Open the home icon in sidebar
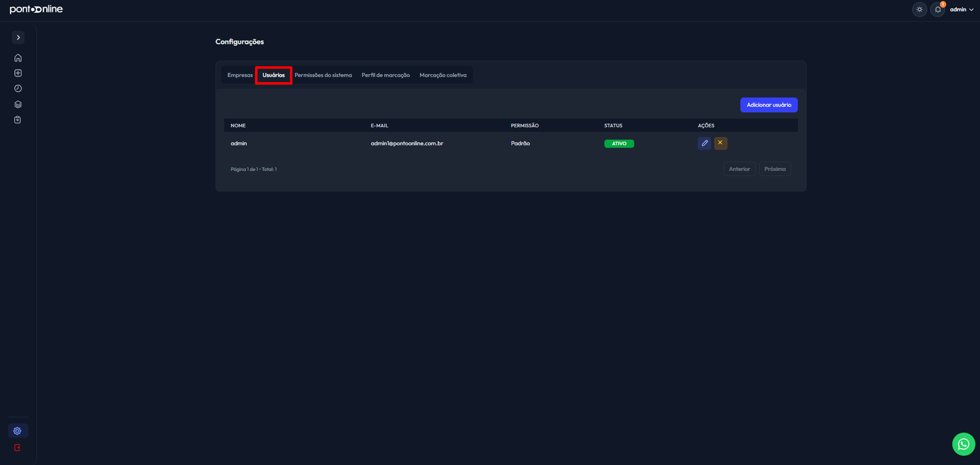 [18, 58]
